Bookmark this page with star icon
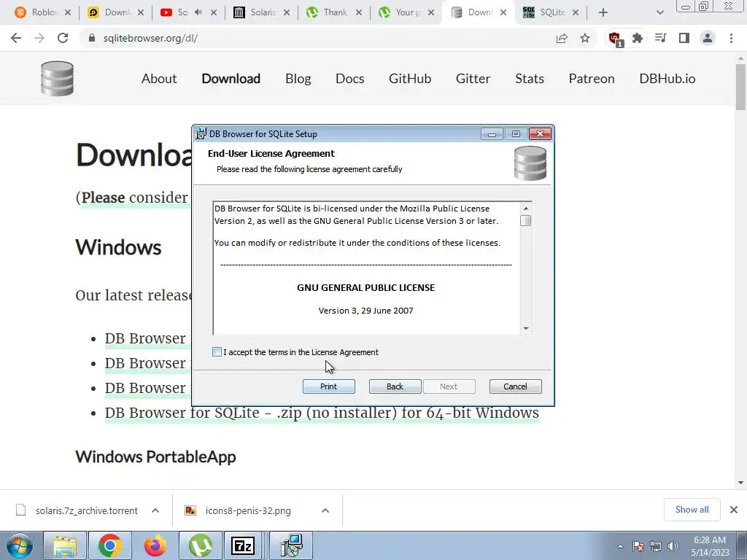Image resolution: width=747 pixels, height=560 pixels. coord(585,38)
